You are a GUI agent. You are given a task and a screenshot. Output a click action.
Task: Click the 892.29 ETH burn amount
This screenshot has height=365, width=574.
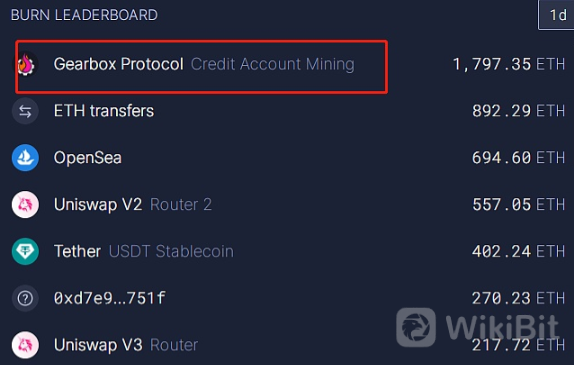(518, 111)
